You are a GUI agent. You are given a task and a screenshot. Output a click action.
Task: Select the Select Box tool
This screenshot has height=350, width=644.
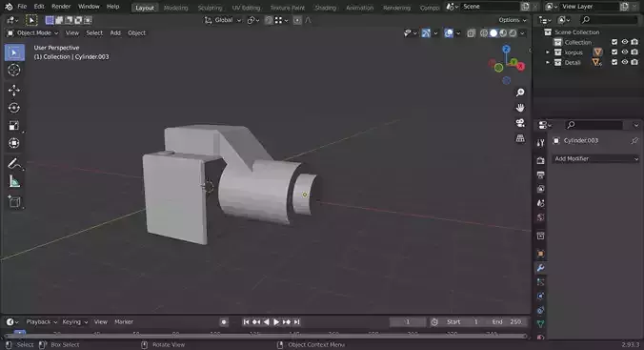click(x=14, y=52)
